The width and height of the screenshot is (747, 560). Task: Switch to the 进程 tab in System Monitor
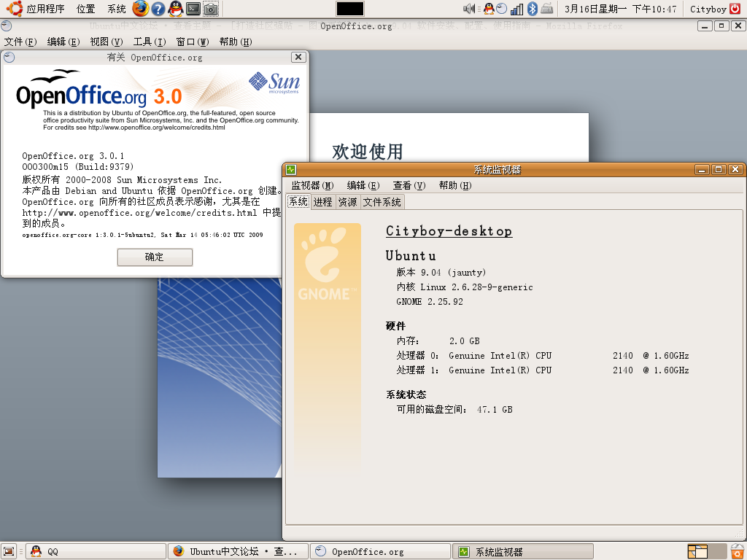322,202
